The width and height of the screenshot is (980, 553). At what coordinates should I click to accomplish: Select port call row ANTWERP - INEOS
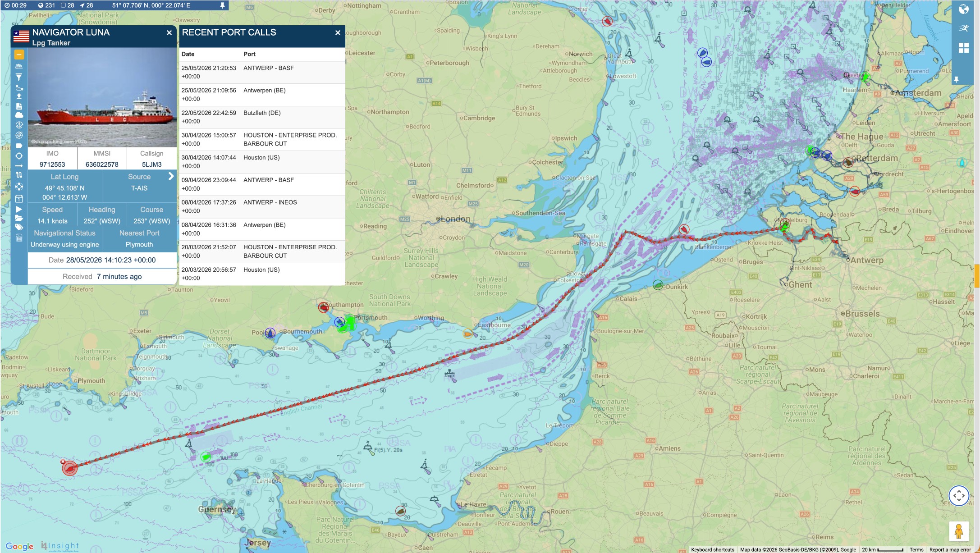[x=262, y=206]
